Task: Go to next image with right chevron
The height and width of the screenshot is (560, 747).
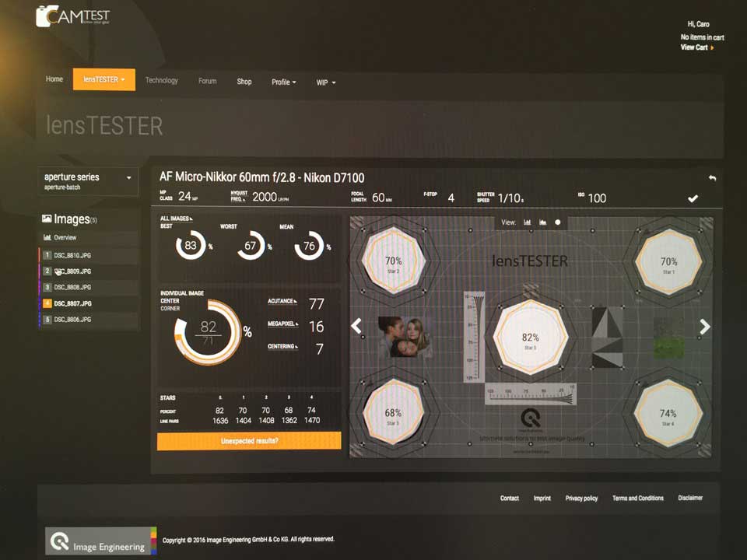Action: coord(705,326)
